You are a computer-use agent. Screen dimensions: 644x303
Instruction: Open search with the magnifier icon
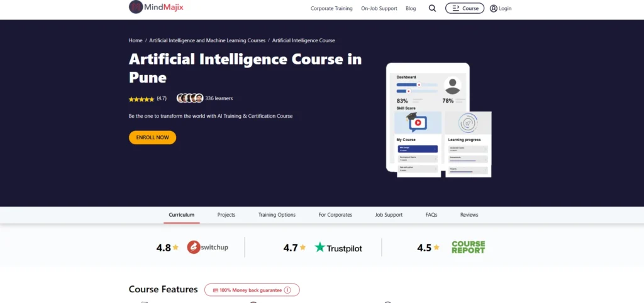pyautogui.click(x=432, y=8)
